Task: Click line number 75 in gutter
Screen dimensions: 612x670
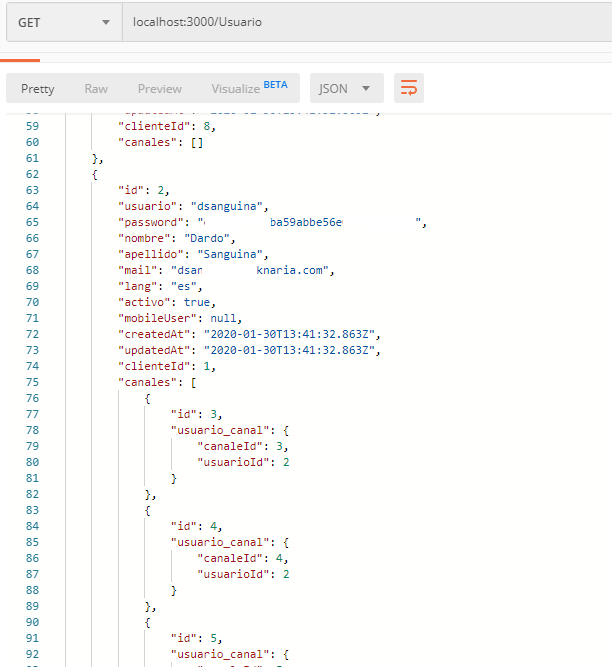Action: 31,382
